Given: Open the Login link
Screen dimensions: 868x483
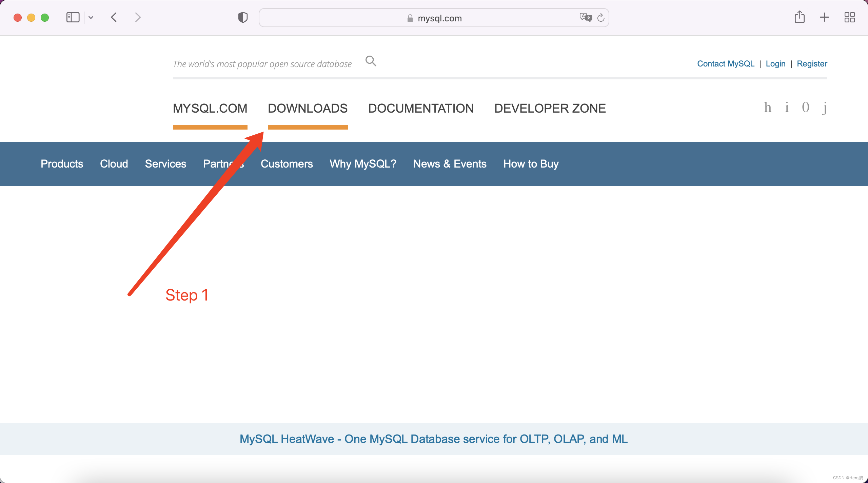Looking at the screenshot, I should click(x=775, y=64).
